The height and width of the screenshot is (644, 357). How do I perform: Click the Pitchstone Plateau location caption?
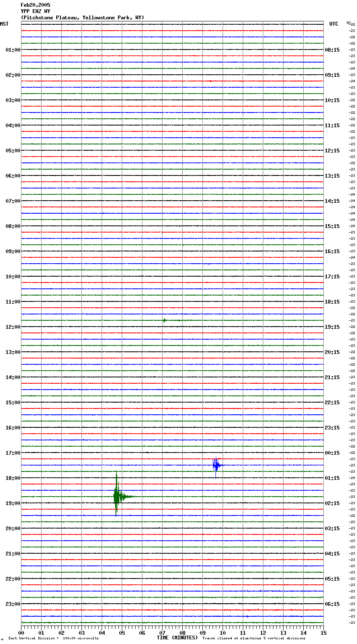coord(82,18)
